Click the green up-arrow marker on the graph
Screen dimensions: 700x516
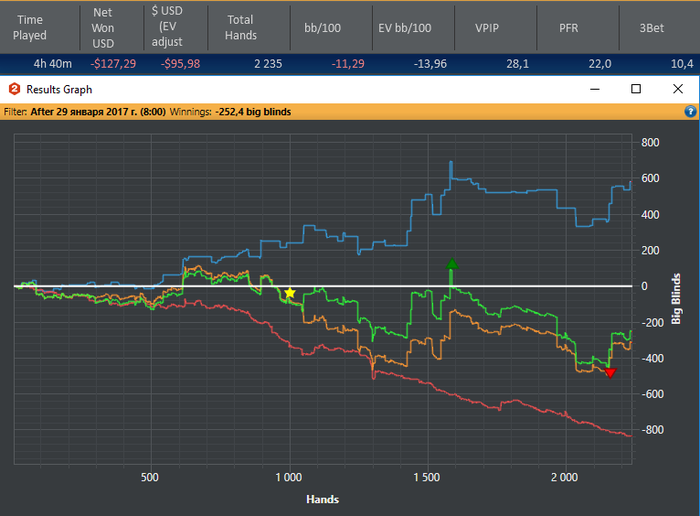(x=452, y=264)
